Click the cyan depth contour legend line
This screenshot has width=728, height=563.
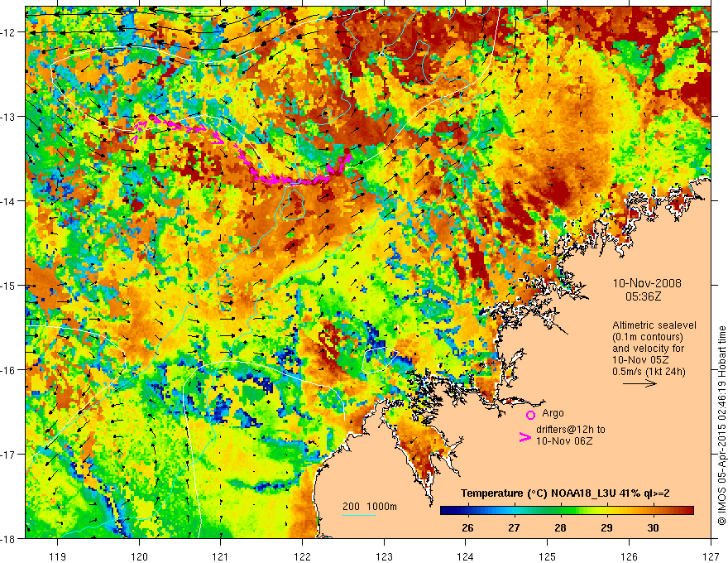click(359, 516)
